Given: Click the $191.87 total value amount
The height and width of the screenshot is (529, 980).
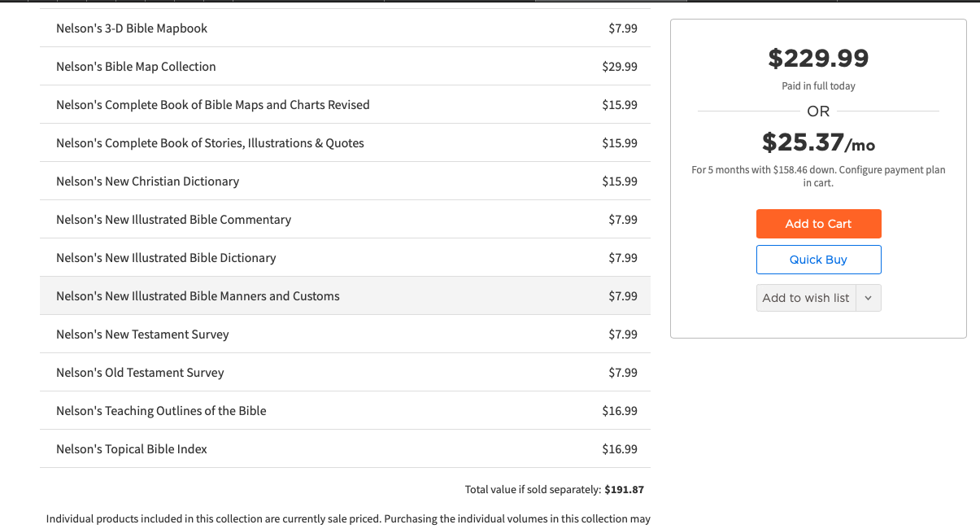Looking at the screenshot, I should coord(624,490).
